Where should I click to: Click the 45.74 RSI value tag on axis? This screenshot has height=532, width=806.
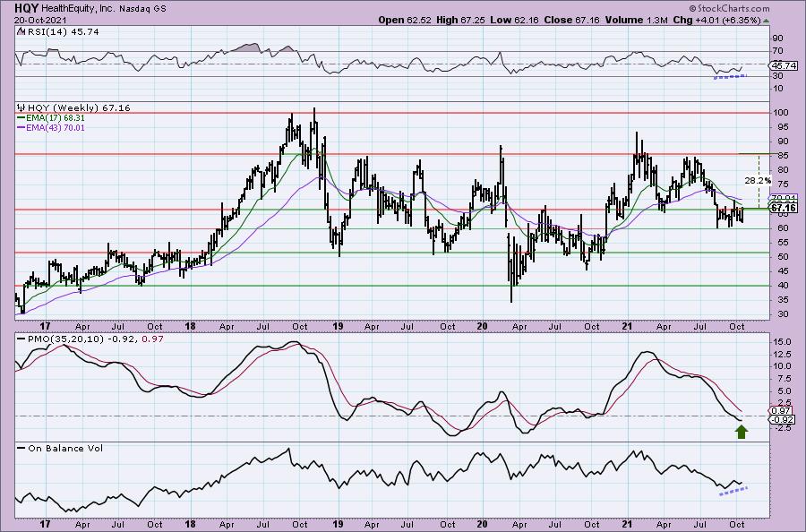[785, 65]
